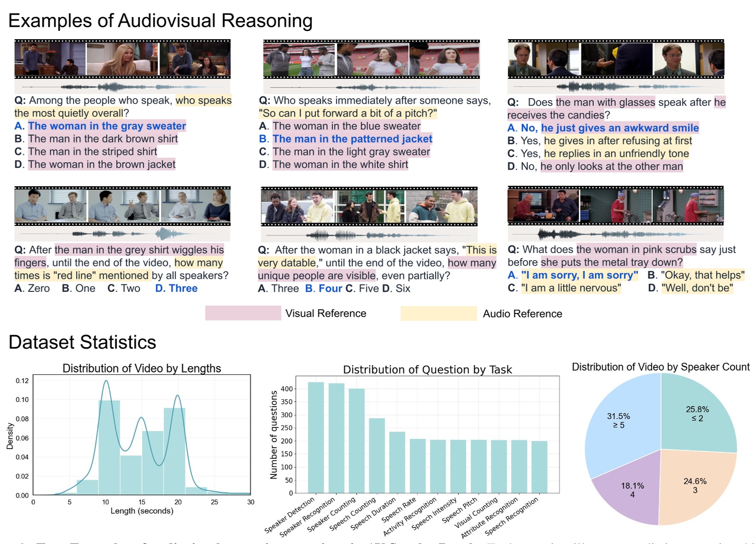Image resolution: width=756 pixels, height=544 pixels.
Task: Click the Speaker Detection bar in the chart
Action: [x=316, y=437]
